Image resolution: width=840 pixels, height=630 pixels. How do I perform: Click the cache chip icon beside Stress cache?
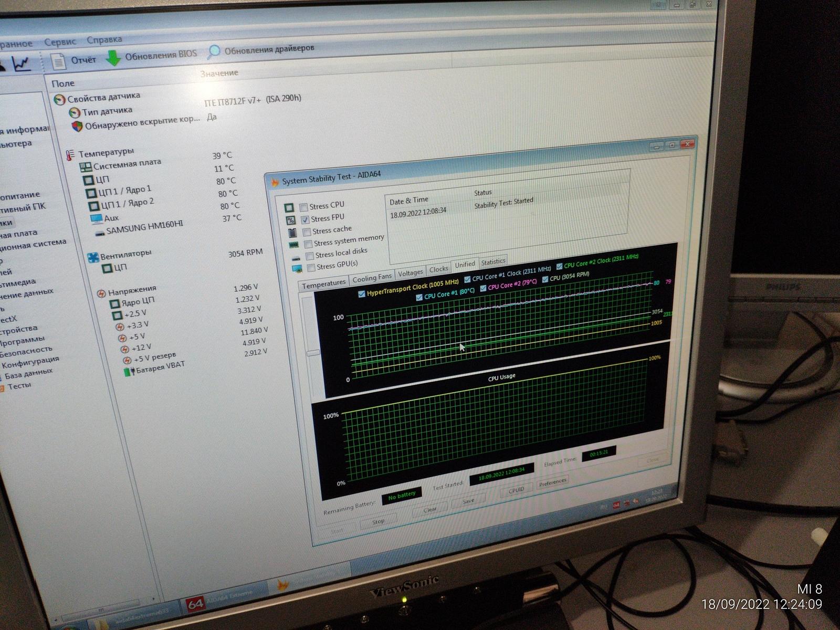coord(292,233)
